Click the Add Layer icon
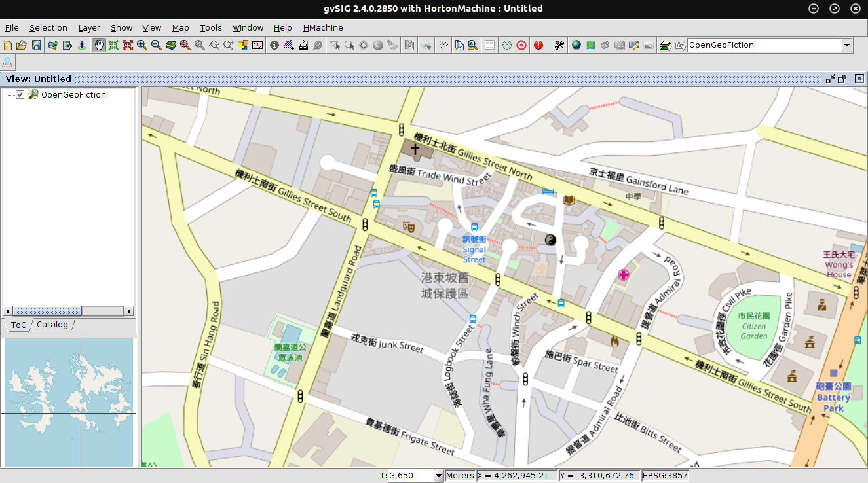Viewport: 868px width, 483px height. coord(51,45)
